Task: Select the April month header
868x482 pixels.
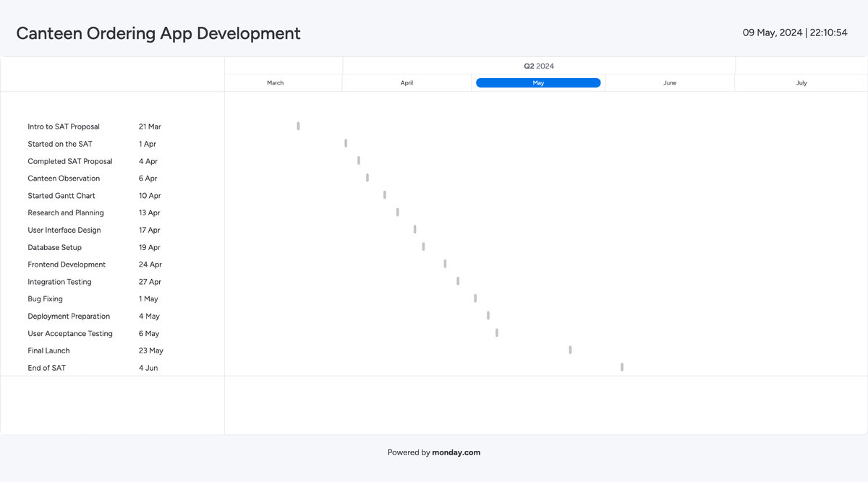Action: click(407, 82)
